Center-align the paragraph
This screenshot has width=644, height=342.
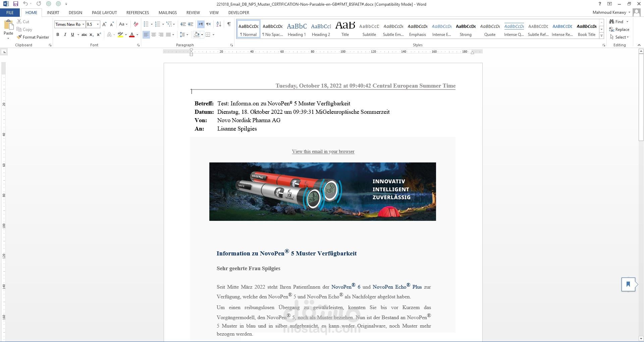tap(154, 35)
